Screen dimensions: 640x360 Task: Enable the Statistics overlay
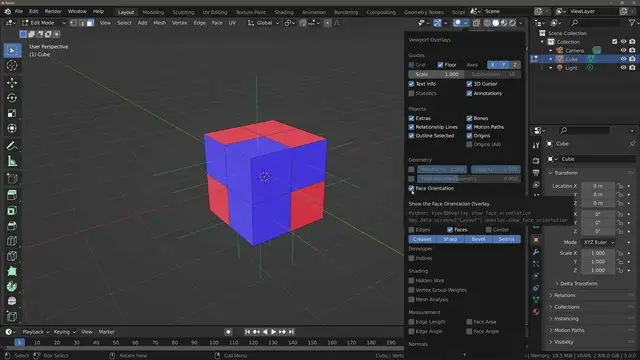(411, 93)
